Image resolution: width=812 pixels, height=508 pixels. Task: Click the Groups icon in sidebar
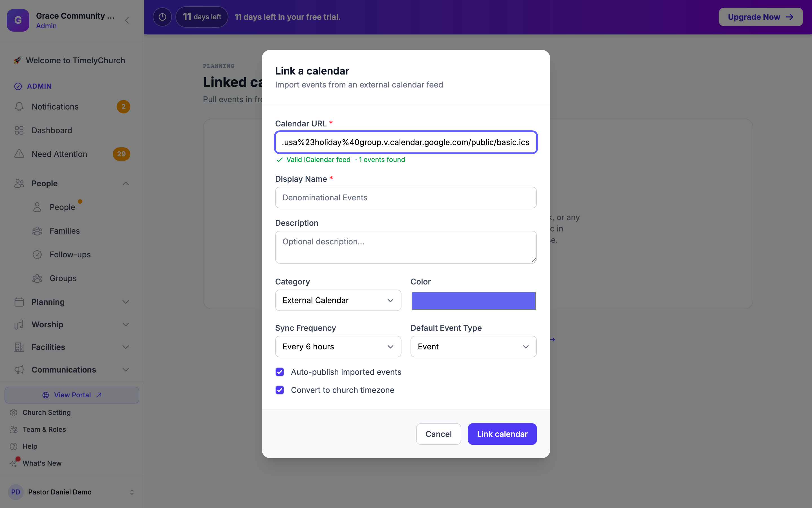click(x=37, y=278)
